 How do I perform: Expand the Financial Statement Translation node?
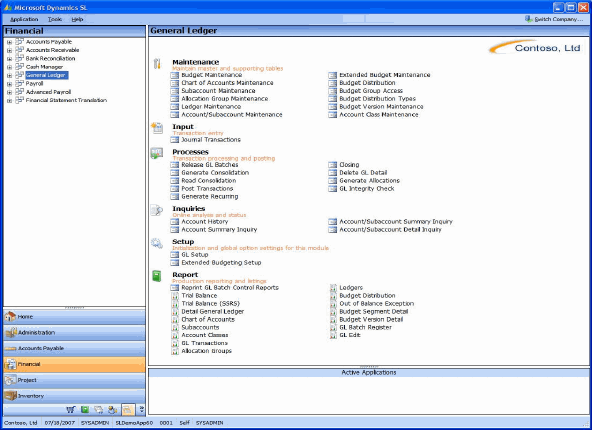click(x=9, y=100)
